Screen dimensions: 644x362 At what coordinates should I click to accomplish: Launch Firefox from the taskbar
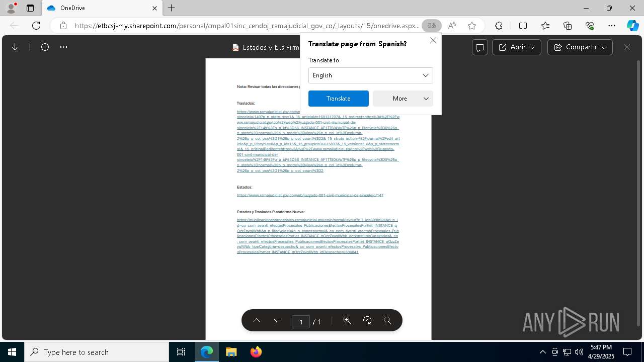tap(256, 352)
